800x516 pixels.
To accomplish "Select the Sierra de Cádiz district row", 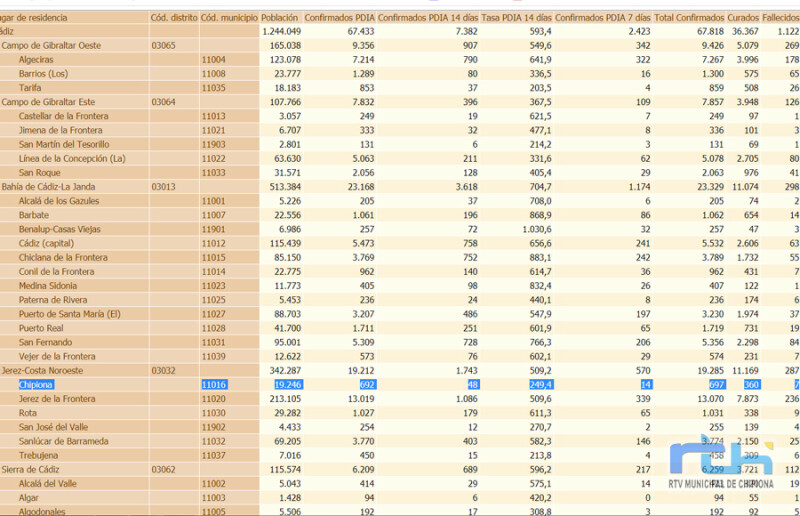I will click(400, 470).
